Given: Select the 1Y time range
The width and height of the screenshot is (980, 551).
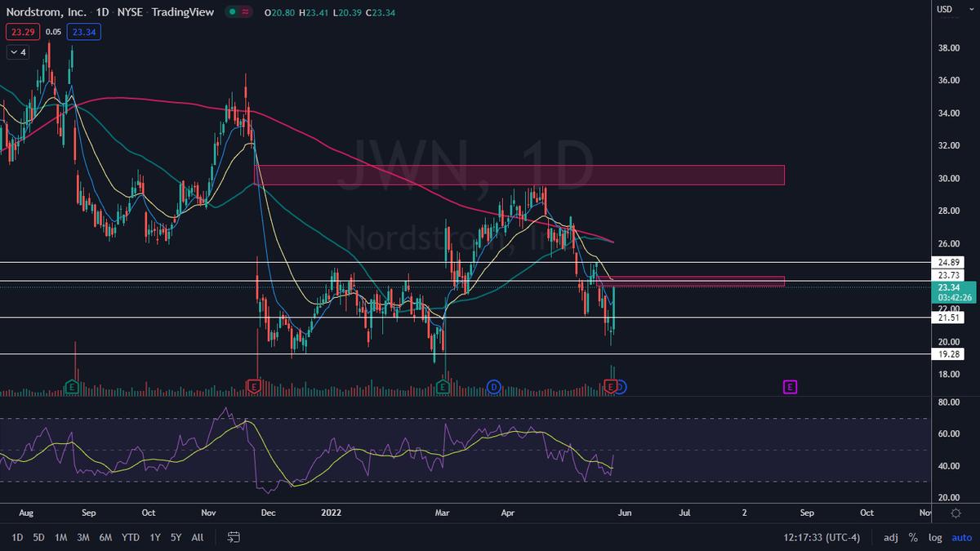Looking at the screenshot, I should [x=155, y=537].
